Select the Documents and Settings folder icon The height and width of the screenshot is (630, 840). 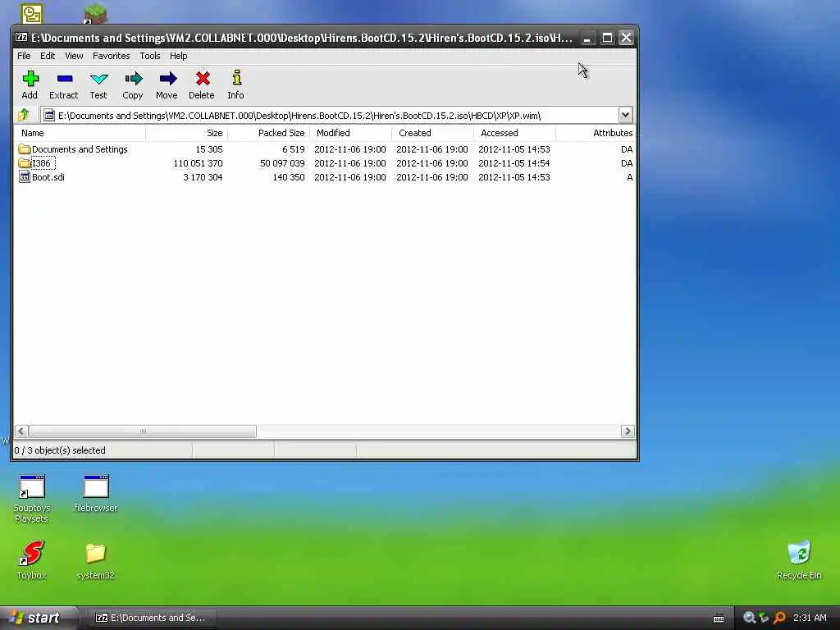click(24, 149)
